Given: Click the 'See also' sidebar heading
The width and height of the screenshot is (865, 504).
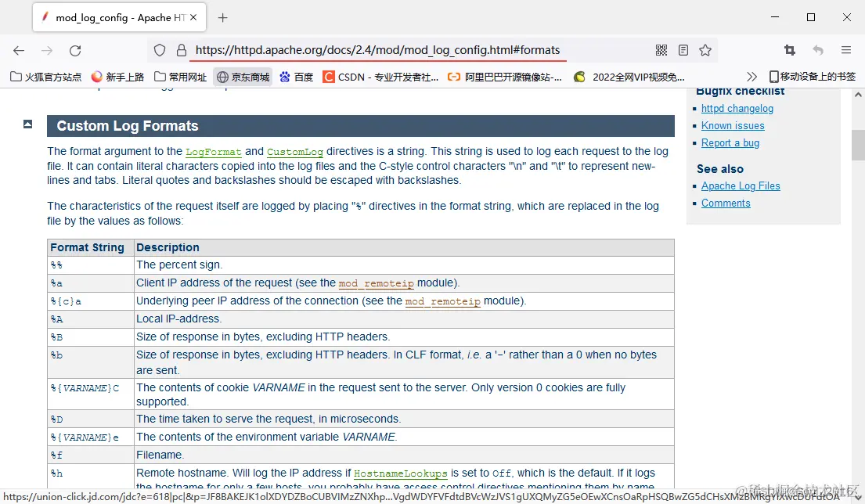Looking at the screenshot, I should tap(720, 169).
